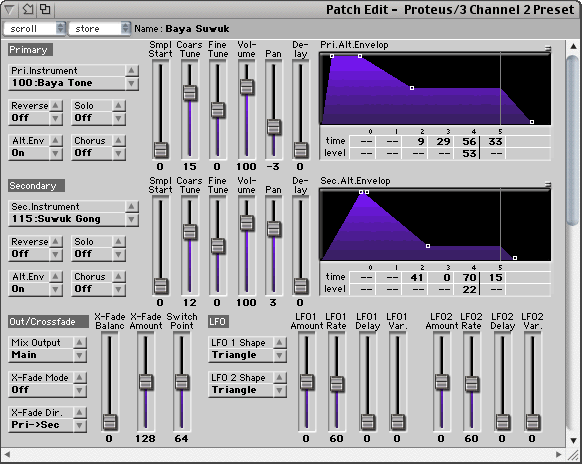Click Pri.Alt.Envelop sustain breakpoint handle

pyautogui.click(x=412, y=88)
